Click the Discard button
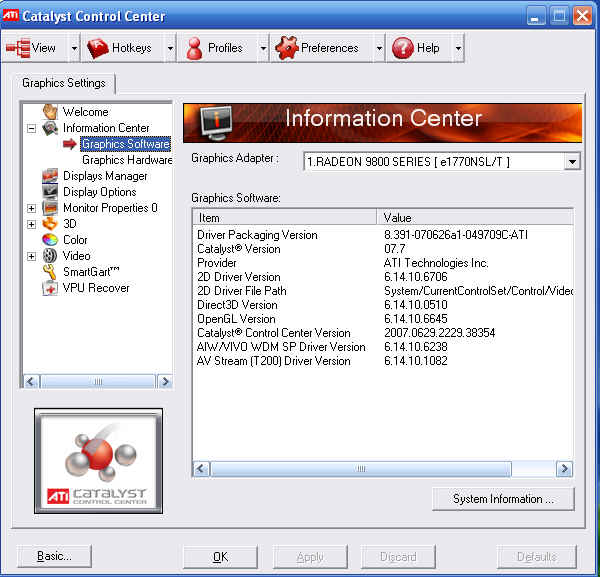600x577 pixels. 398,557
